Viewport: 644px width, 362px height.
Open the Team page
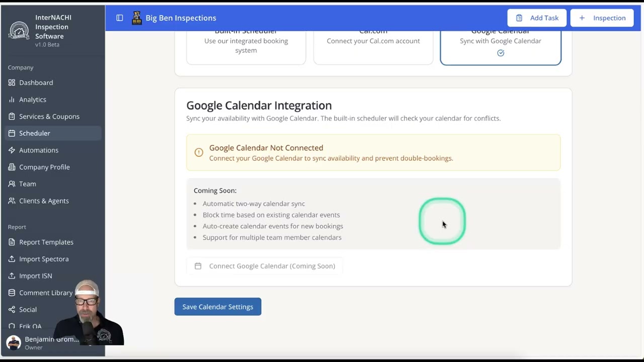(53, 184)
